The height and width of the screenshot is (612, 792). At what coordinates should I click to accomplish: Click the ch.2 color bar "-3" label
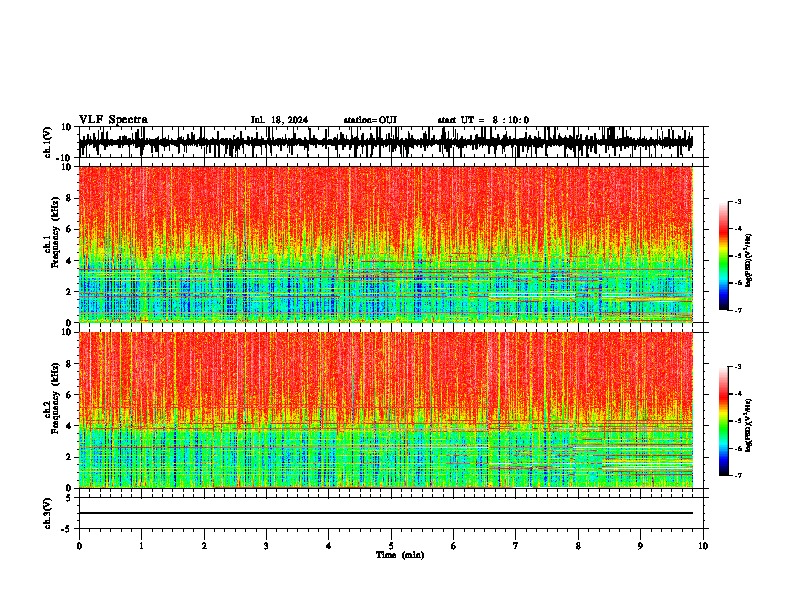pyautogui.click(x=737, y=367)
